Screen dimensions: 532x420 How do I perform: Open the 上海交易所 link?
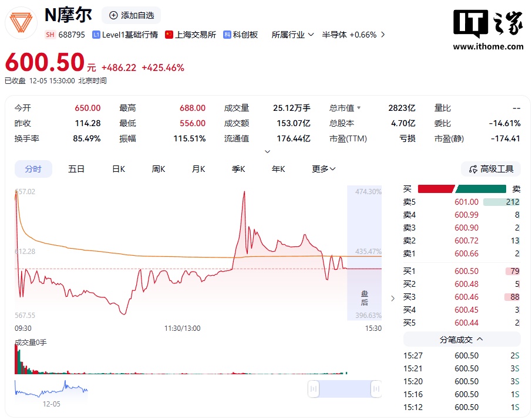(x=195, y=35)
